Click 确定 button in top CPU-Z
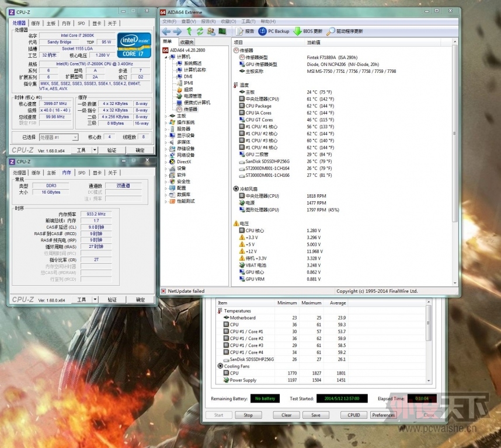 coord(140,150)
